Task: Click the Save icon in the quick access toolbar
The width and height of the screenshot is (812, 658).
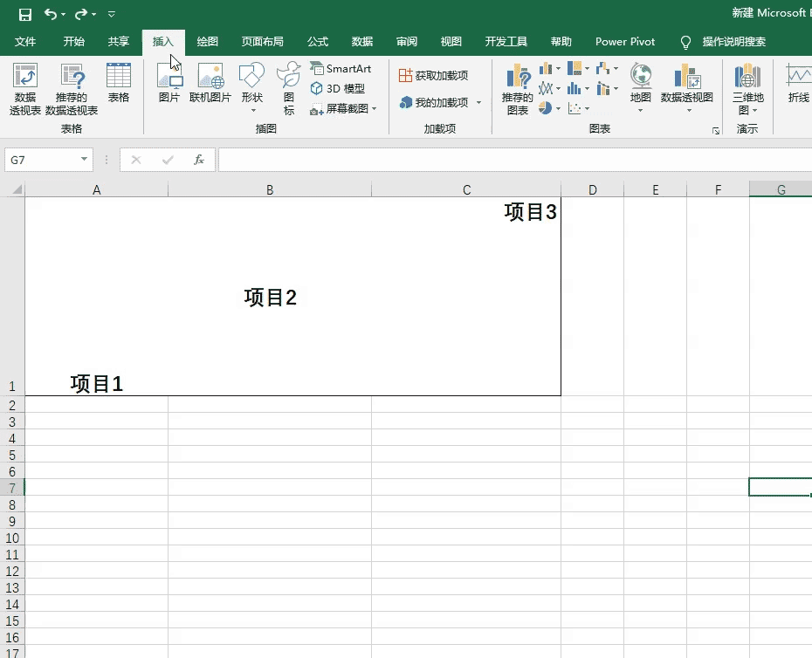Action: coord(24,14)
